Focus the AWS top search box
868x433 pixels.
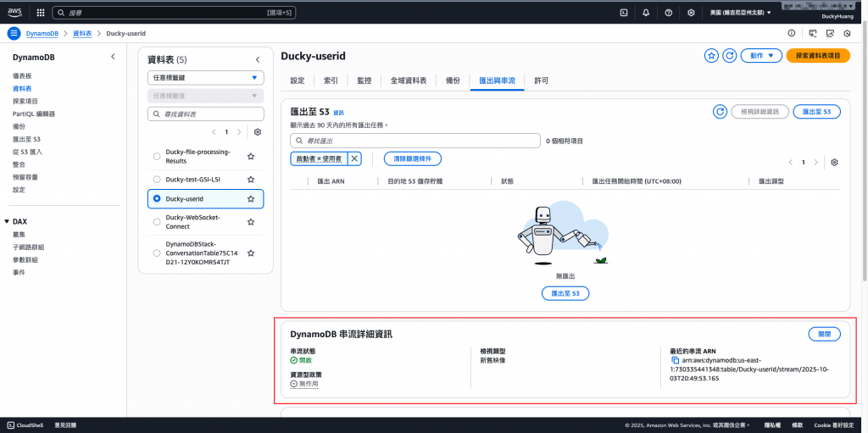tap(174, 12)
